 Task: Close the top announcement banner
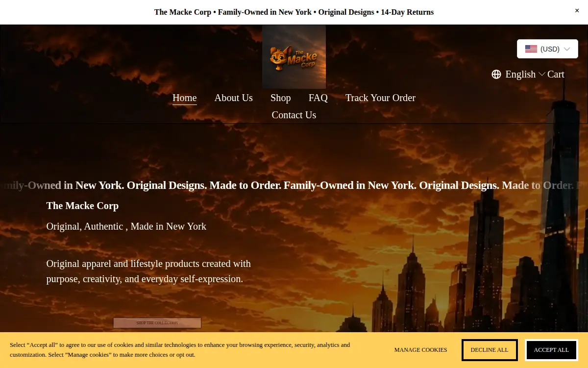click(x=577, y=10)
